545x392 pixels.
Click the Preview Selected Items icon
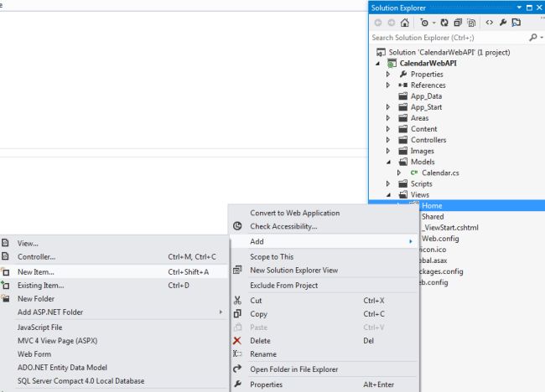(516, 23)
